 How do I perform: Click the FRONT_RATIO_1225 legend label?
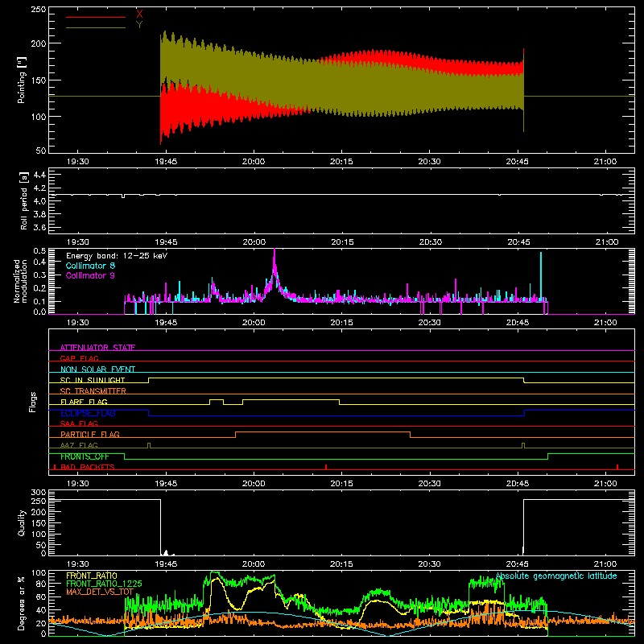tap(104, 584)
